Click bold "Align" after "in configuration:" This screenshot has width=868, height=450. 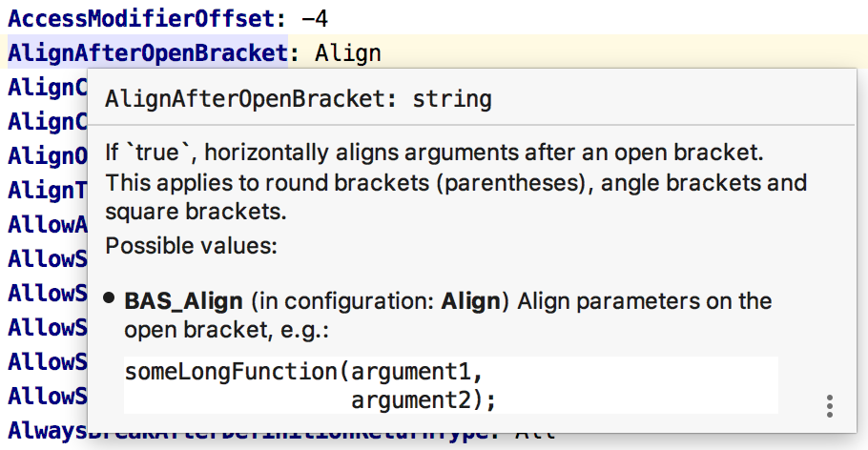click(x=470, y=301)
